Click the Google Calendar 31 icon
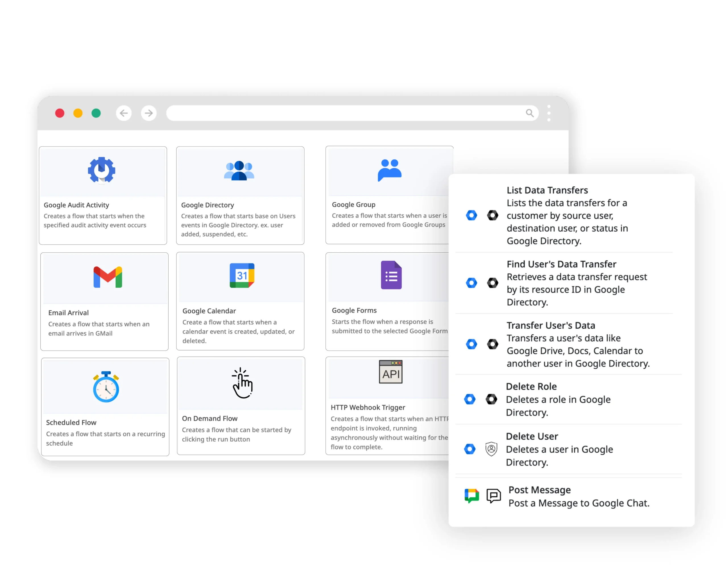Screen dimensions: 728x583 pyautogui.click(x=242, y=275)
